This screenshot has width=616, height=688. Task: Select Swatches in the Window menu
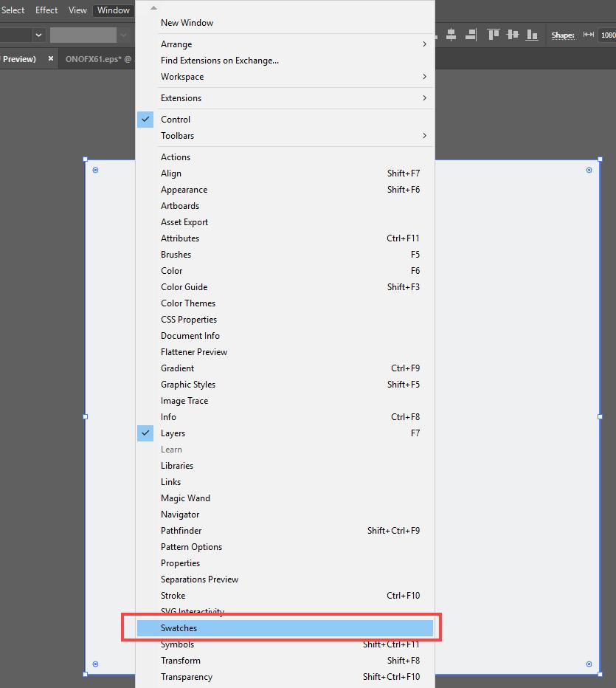[285, 628]
